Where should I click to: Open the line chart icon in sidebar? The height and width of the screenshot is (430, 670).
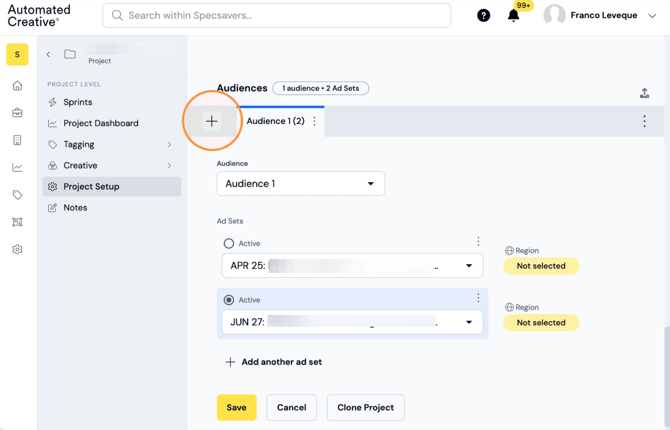point(17,168)
